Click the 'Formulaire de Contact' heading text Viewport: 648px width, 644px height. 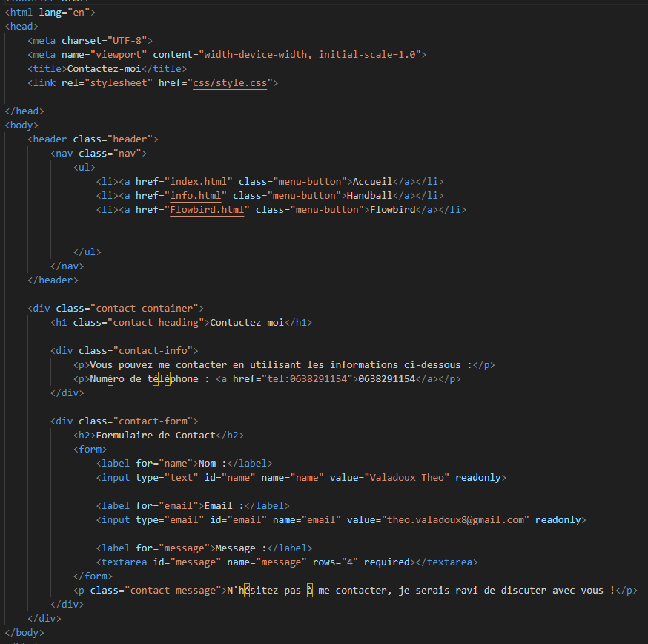(156, 435)
